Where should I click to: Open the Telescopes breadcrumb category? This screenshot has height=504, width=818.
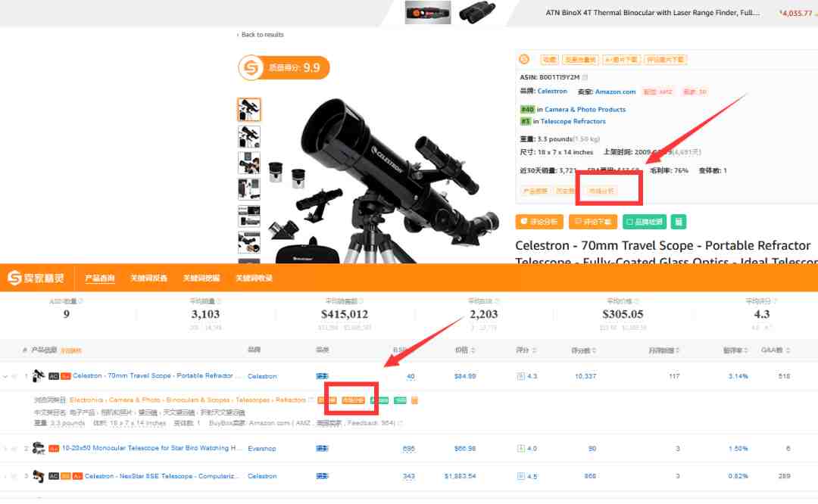point(252,400)
